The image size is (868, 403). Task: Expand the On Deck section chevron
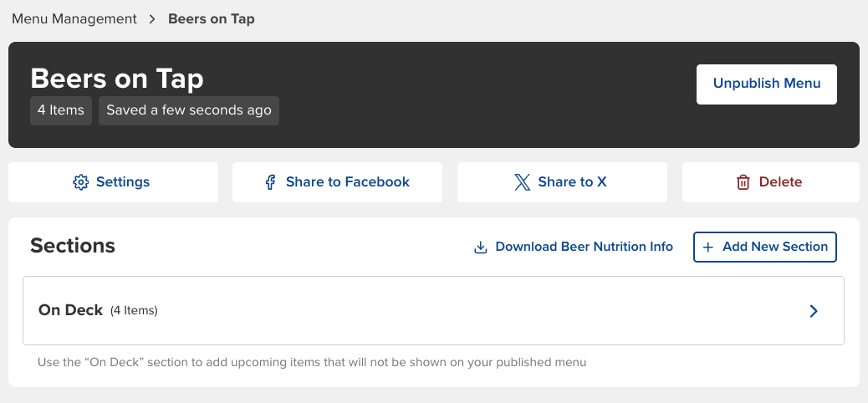tap(814, 311)
